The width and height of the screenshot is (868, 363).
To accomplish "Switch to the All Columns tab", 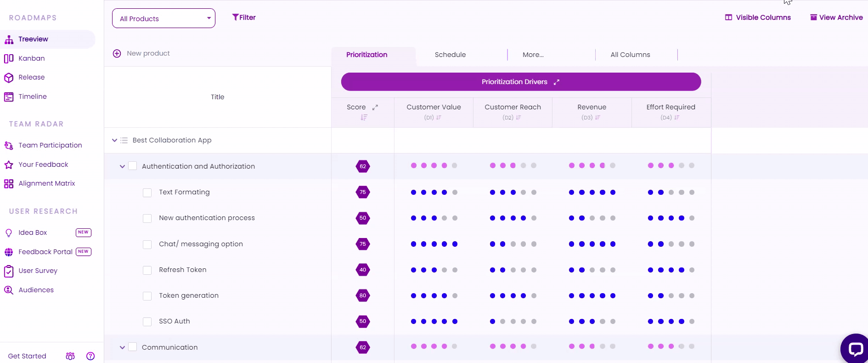I will 630,55.
